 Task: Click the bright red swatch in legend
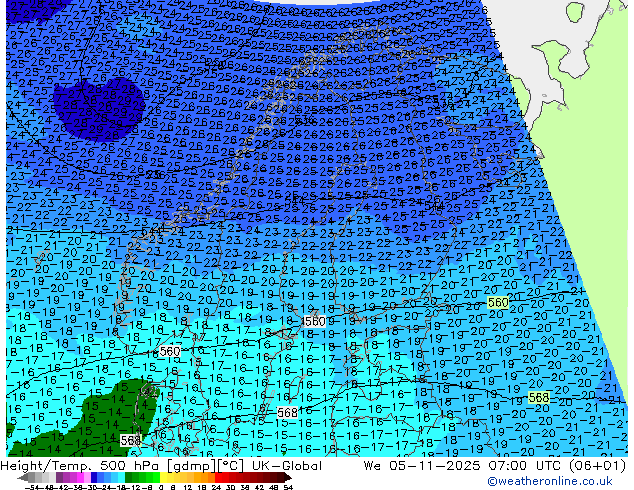[x=218, y=477]
